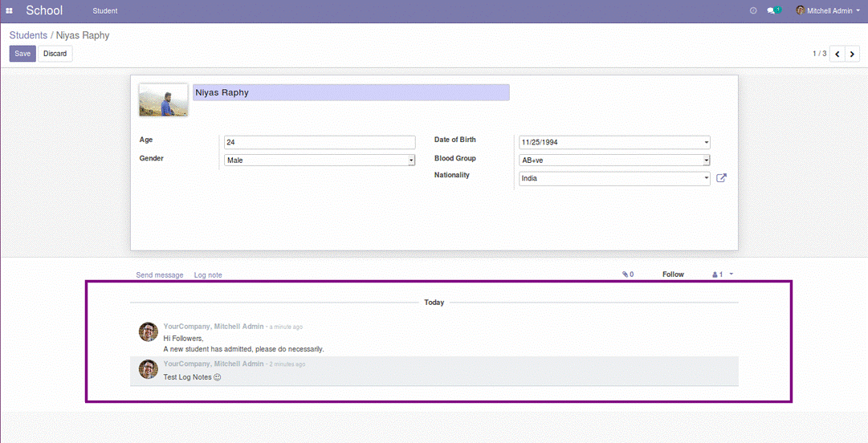
Task: Click Mitchell Admin's avatar in the top bar
Action: point(800,10)
